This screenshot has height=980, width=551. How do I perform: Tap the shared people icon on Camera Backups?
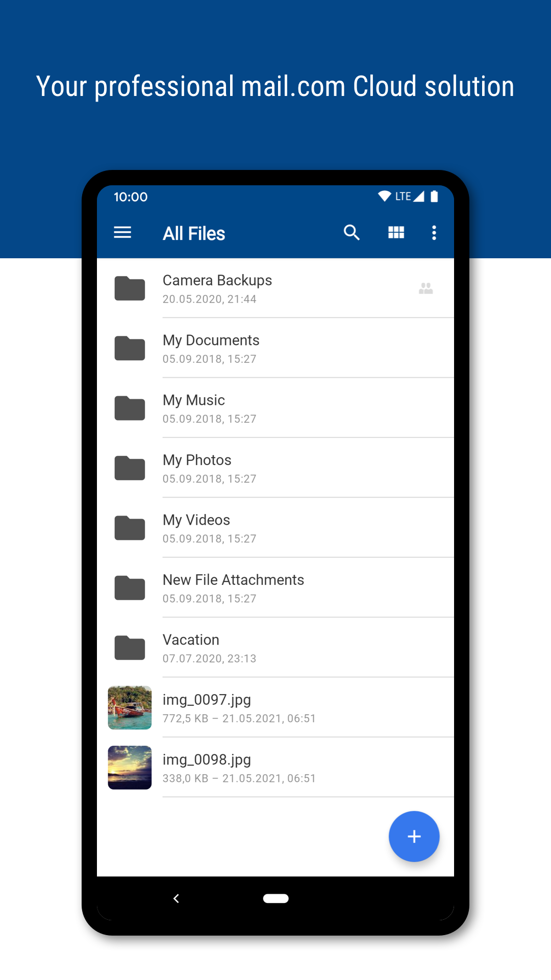click(x=426, y=288)
